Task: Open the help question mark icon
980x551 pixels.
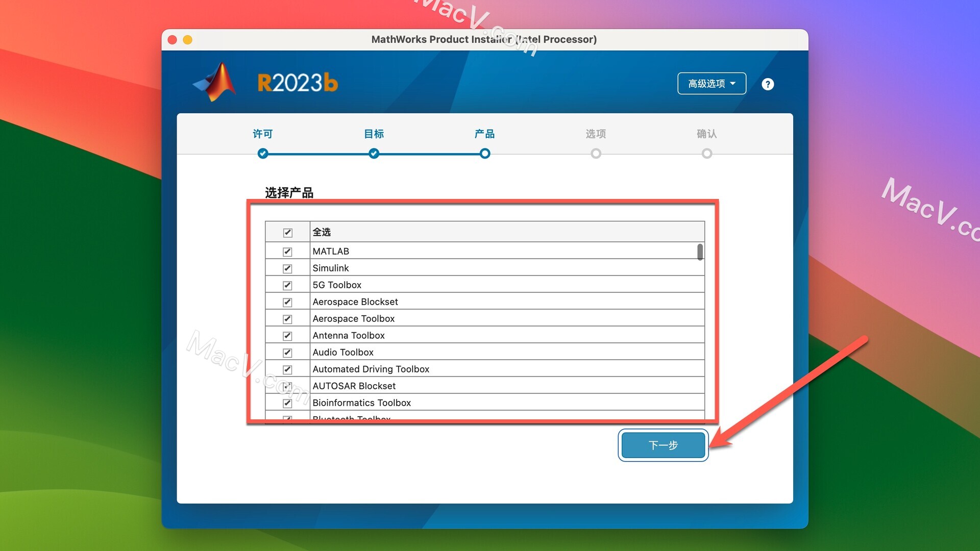Action: [x=768, y=84]
